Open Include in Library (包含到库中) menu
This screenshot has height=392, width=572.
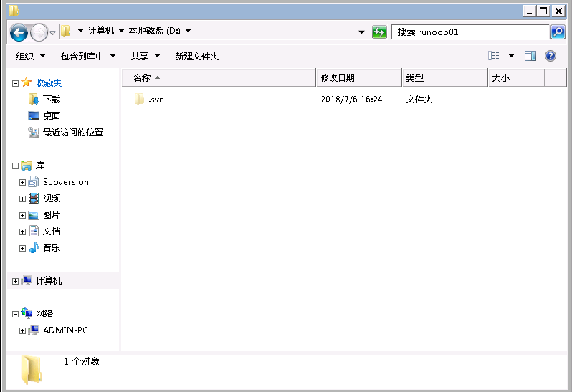(x=87, y=56)
